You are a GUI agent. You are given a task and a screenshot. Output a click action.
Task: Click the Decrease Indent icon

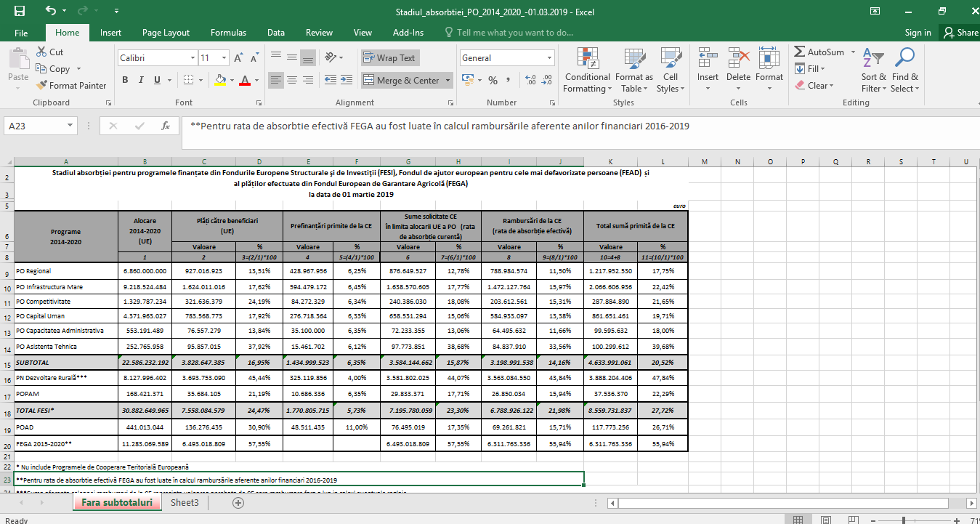pyautogui.click(x=330, y=80)
